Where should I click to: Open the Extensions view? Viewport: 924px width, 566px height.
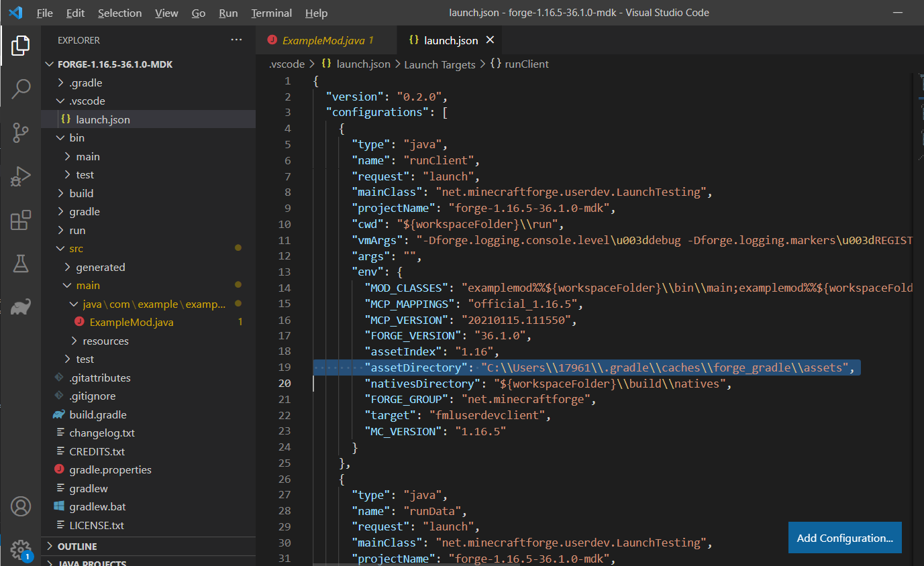click(x=20, y=220)
